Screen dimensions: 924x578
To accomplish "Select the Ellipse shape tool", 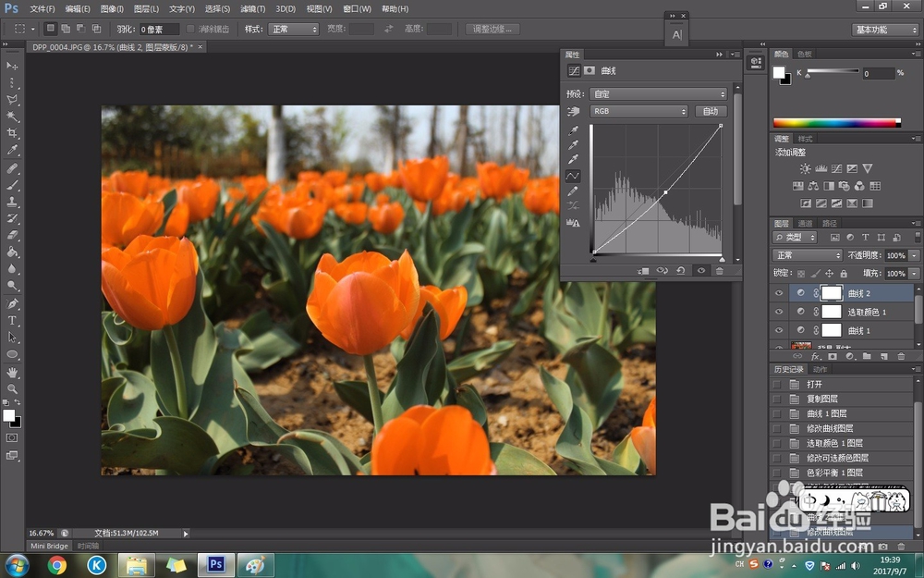I will [12, 354].
